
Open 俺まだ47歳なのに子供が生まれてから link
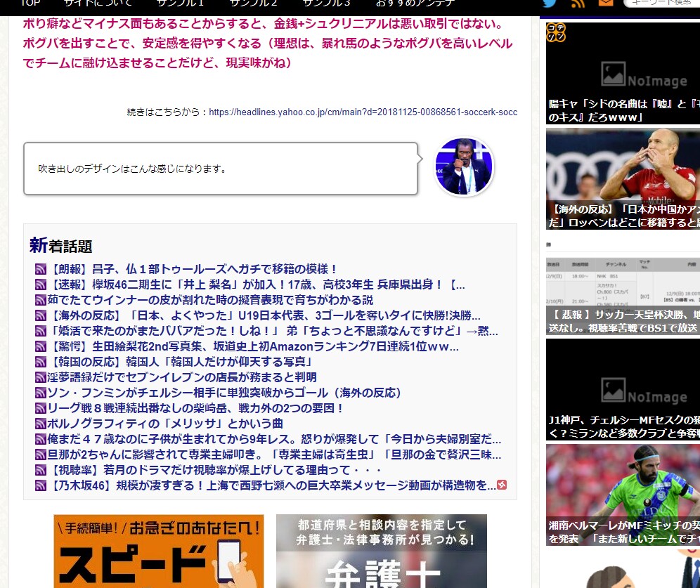coord(275,439)
